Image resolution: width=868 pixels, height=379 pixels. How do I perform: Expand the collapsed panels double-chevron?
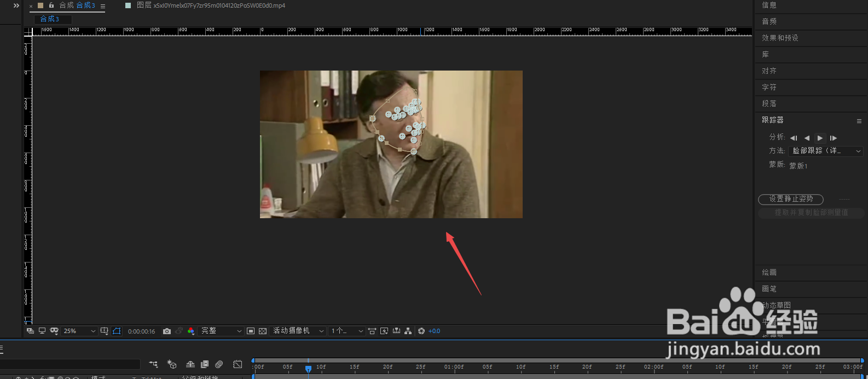[16, 5]
